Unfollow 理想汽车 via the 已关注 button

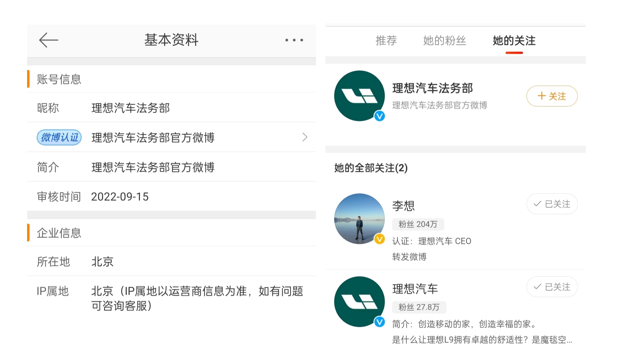(x=552, y=287)
